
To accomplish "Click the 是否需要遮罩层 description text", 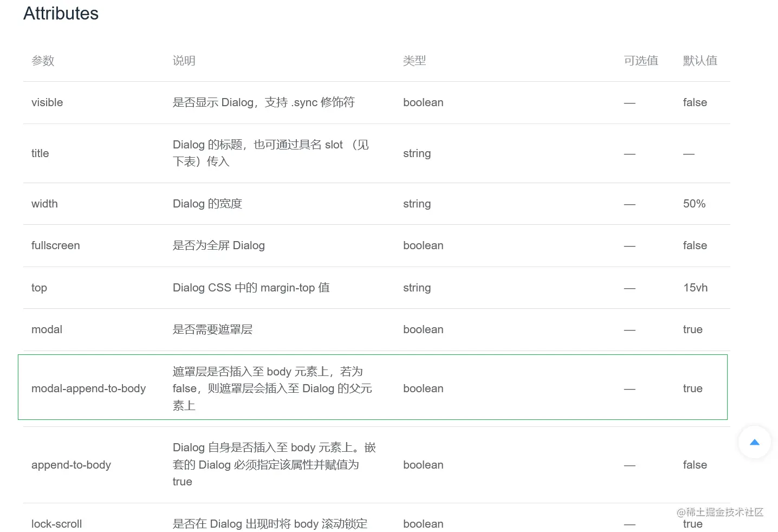I will tap(212, 329).
